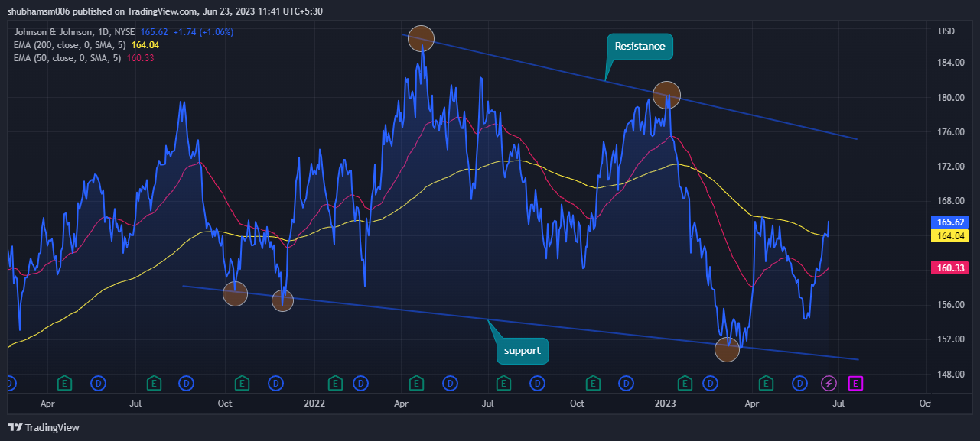The width and height of the screenshot is (980, 441).
Task: Select the highlight circle at the January 2023 peak
Action: [x=666, y=95]
